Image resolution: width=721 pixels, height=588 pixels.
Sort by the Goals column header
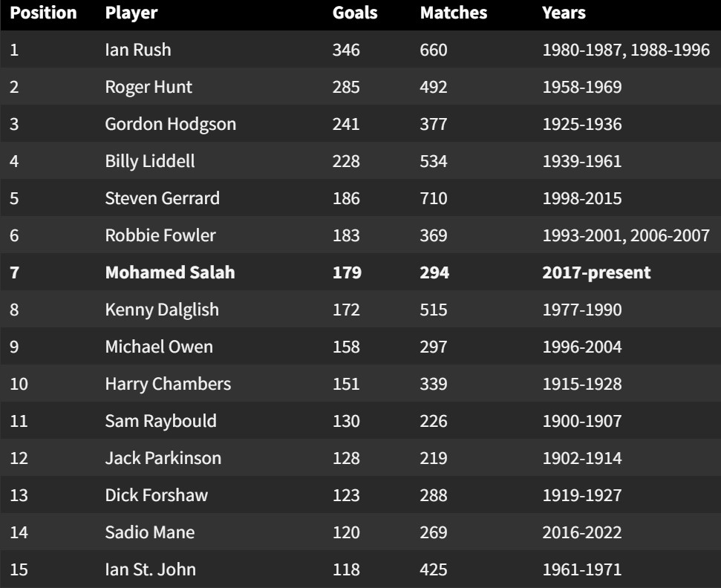(x=355, y=13)
